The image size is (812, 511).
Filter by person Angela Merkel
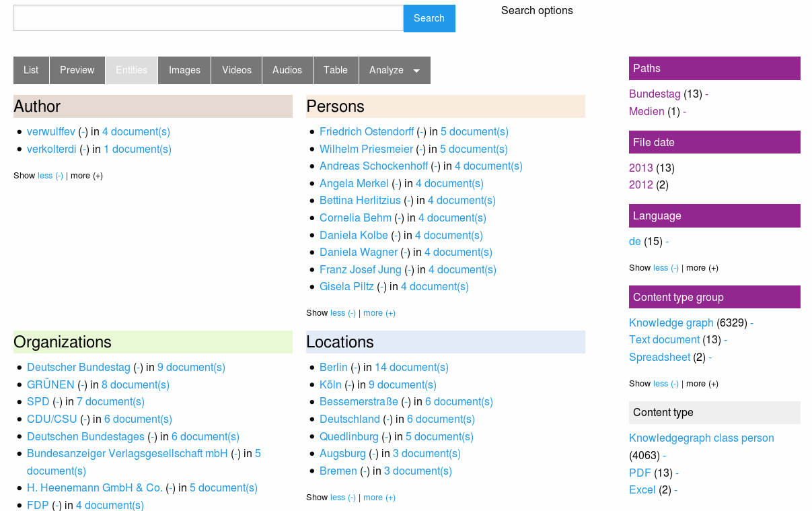coord(354,183)
